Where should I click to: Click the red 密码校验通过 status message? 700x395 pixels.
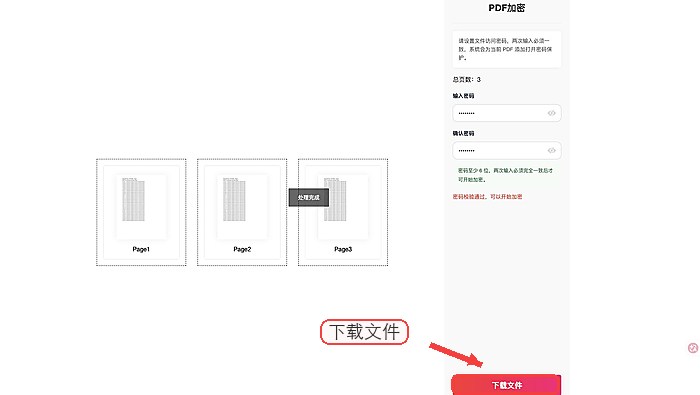(488, 197)
